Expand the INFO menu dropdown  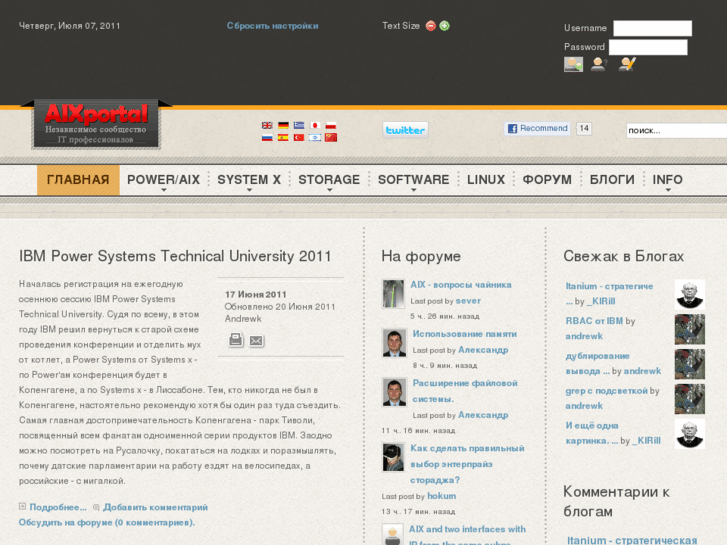coord(668,180)
